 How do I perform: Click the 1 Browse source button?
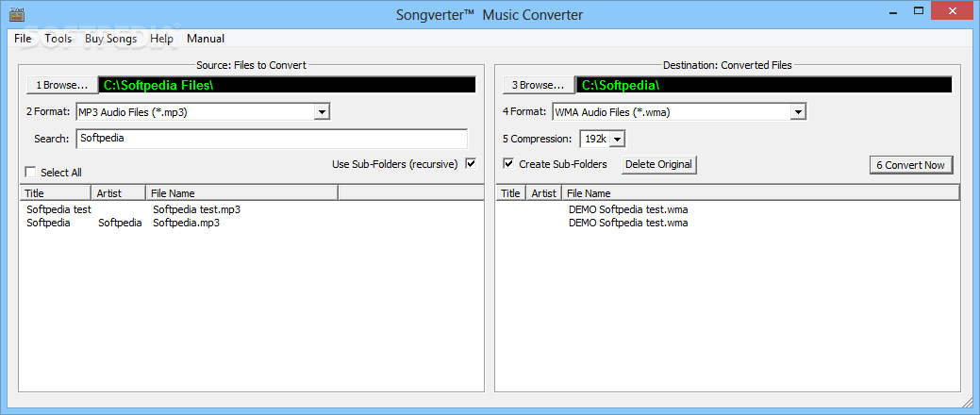click(x=62, y=85)
